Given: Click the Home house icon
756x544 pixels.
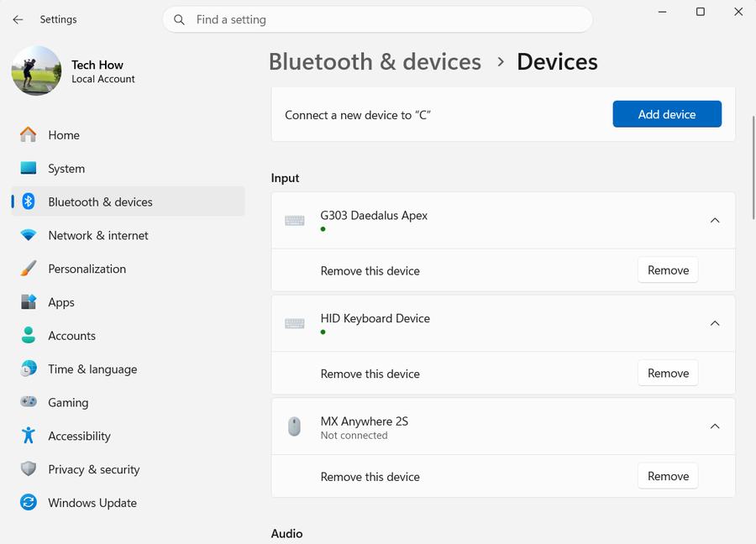Looking at the screenshot, I should click(x=29, y=135).
